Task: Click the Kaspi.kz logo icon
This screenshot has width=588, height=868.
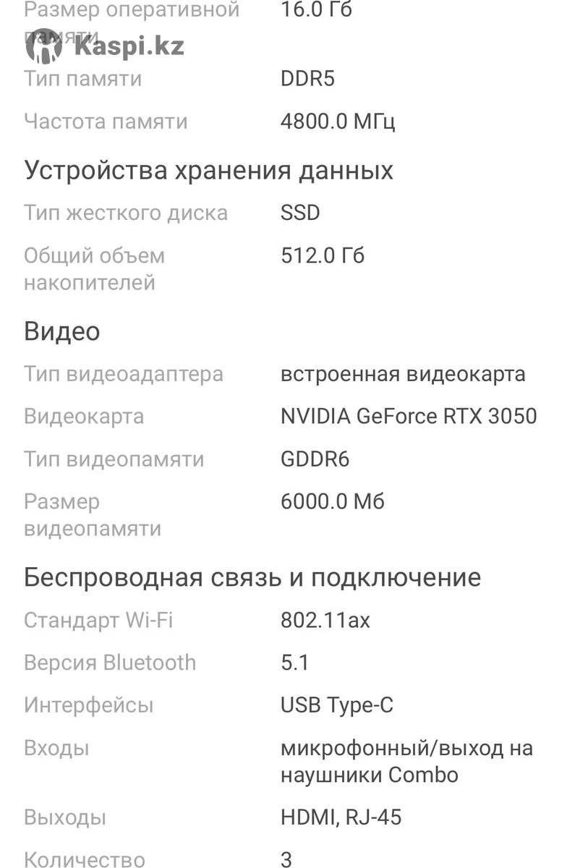Action: pos(44,46)
